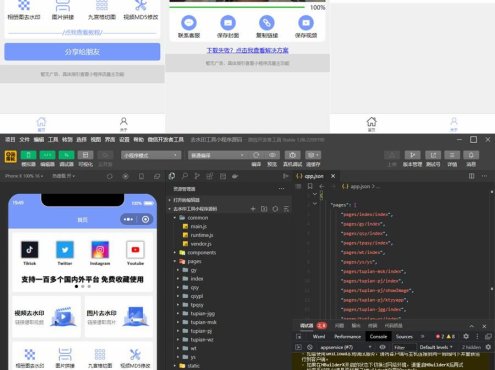Open the compile mode dropdown
Viewport: 495px width, 370px height.
pyautogui.click(x=217, y=155)
